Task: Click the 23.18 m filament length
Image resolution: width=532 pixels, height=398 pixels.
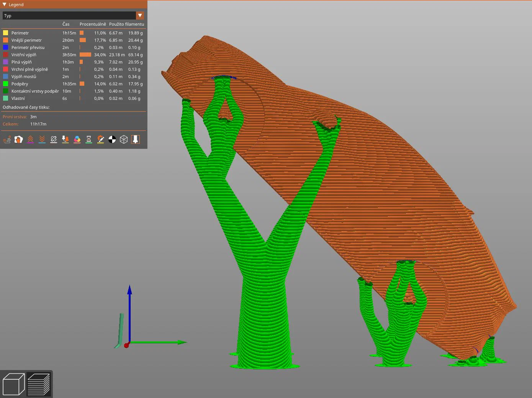Action: tap(117, 55)
